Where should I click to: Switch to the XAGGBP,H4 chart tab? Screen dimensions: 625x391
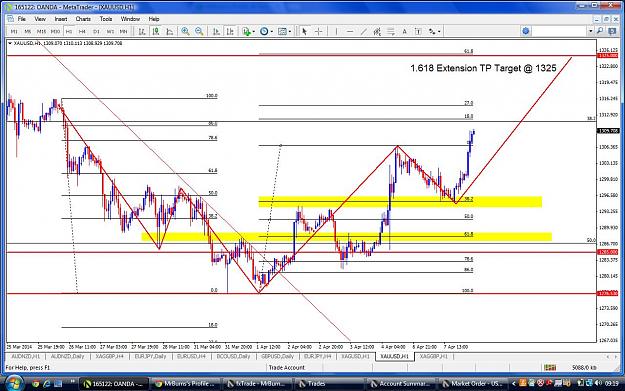(x=109, y=356)
